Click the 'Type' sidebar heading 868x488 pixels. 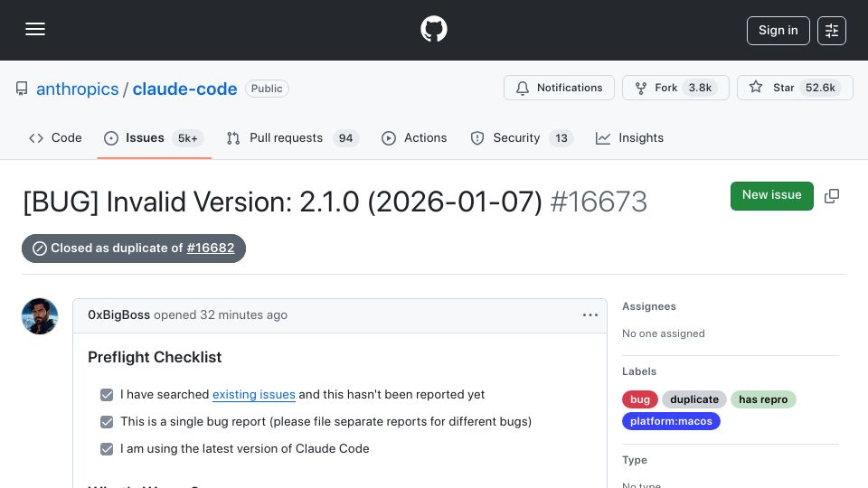pos(635,460)
